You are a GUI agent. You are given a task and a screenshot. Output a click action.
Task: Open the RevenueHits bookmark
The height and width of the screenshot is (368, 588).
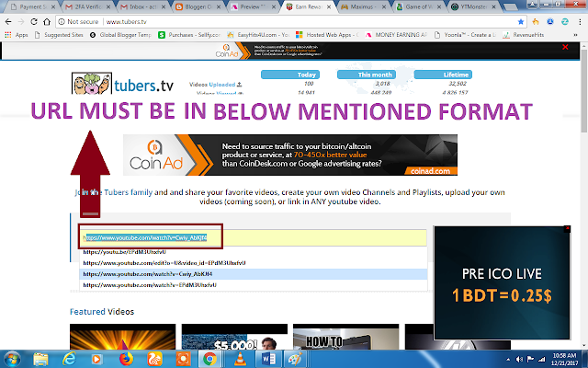point(523,35)
